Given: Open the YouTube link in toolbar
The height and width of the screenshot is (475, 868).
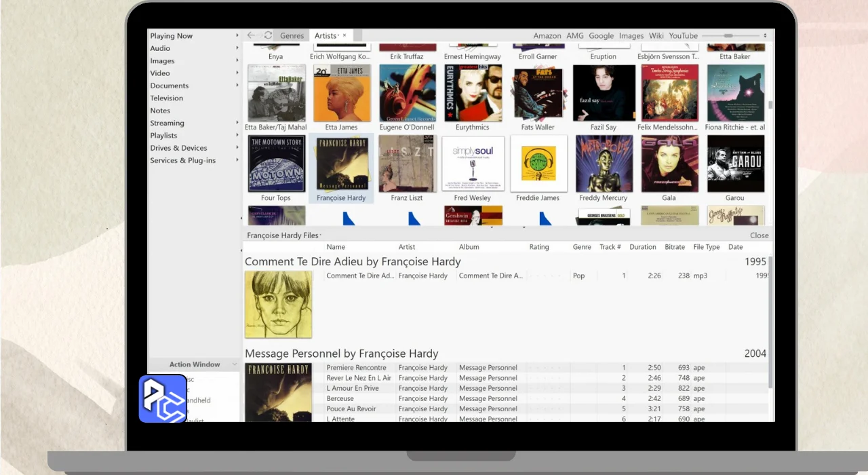Looking at the screenshot, I should [x=683, y=36].
